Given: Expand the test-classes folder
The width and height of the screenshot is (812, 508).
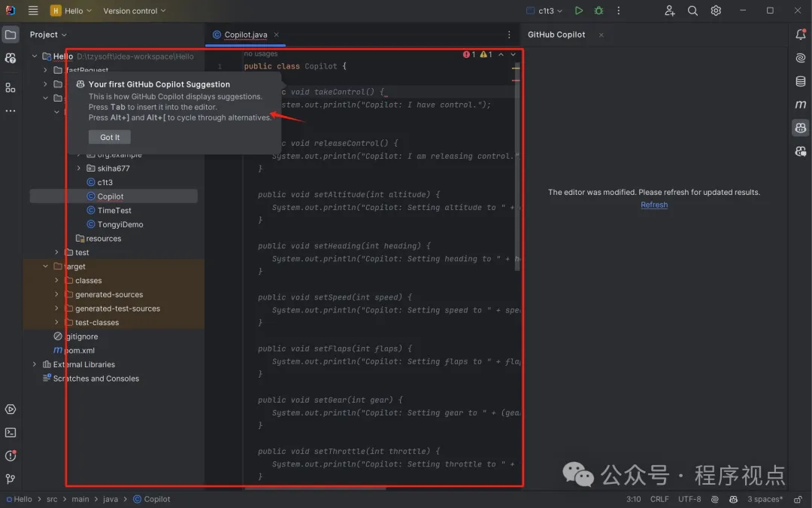Looking at the screenshot, I should tap(56, 322).
